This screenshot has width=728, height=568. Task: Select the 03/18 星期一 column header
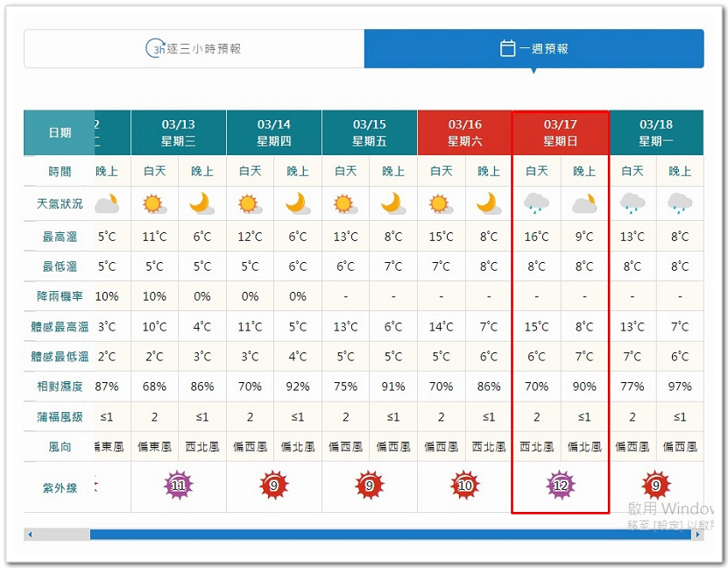656,133
